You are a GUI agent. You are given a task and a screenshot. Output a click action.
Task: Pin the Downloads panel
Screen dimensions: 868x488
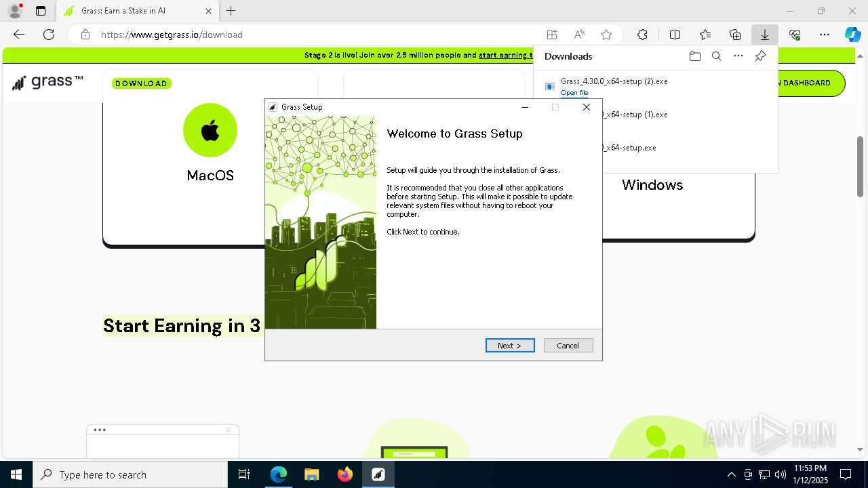pos(760,56)
